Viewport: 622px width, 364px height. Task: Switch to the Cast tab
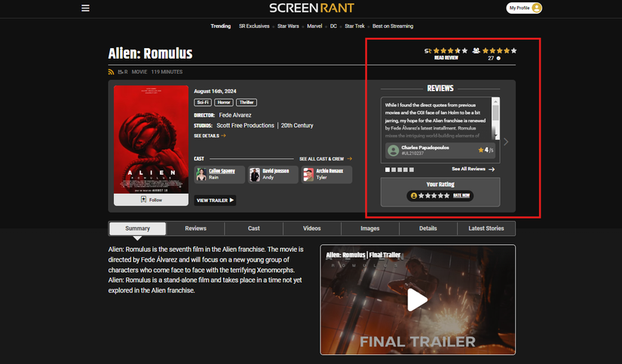[x=254, y=228]
